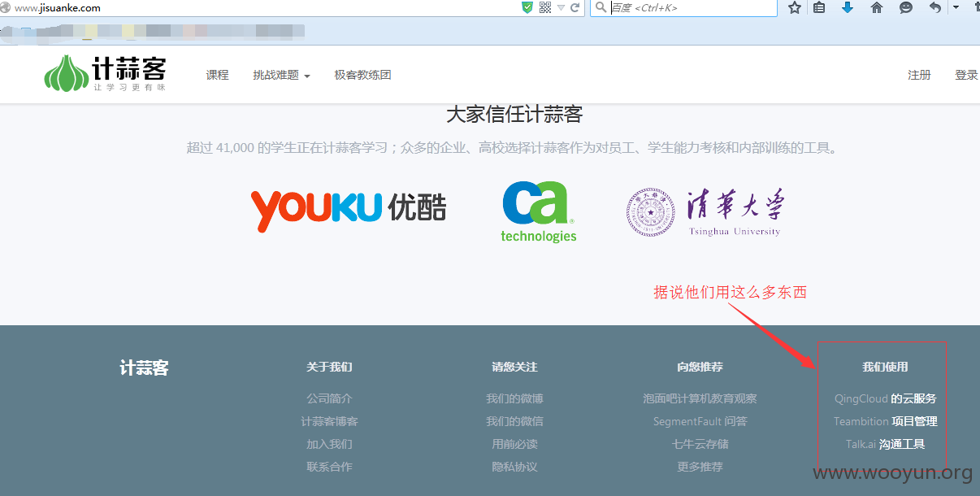This screenshot has width=980, height=496.
Task: Open 计蒜客博客 footer link
Action: point(329,421)
